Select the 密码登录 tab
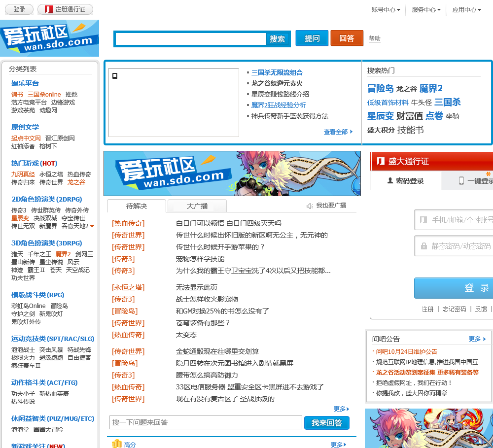This screenshot has height=448, width=493. [406, 180]
